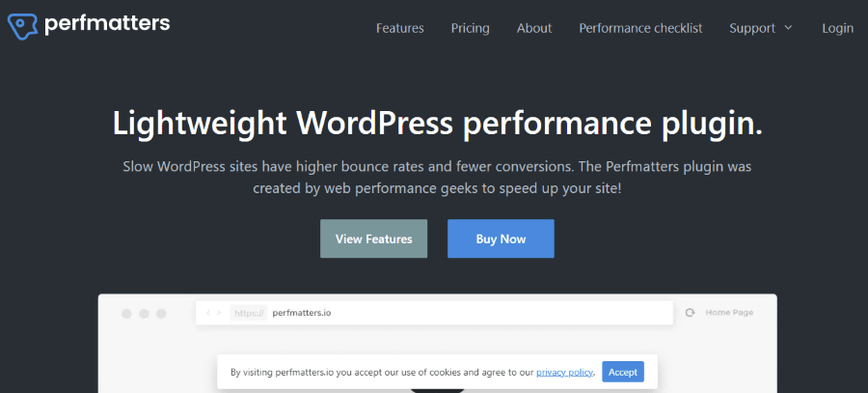Click the perfmatters wordmark text
Screen dimensions: 868x393
[x=107, y=24]
